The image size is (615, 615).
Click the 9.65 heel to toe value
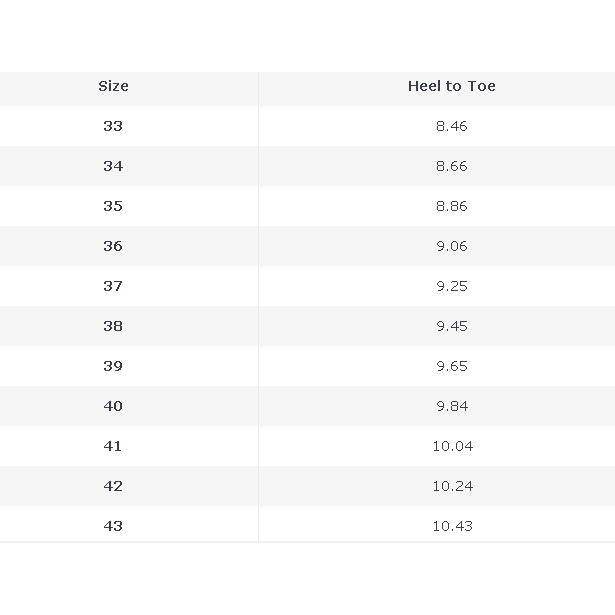pyautogui.click(x=451, y=366)
